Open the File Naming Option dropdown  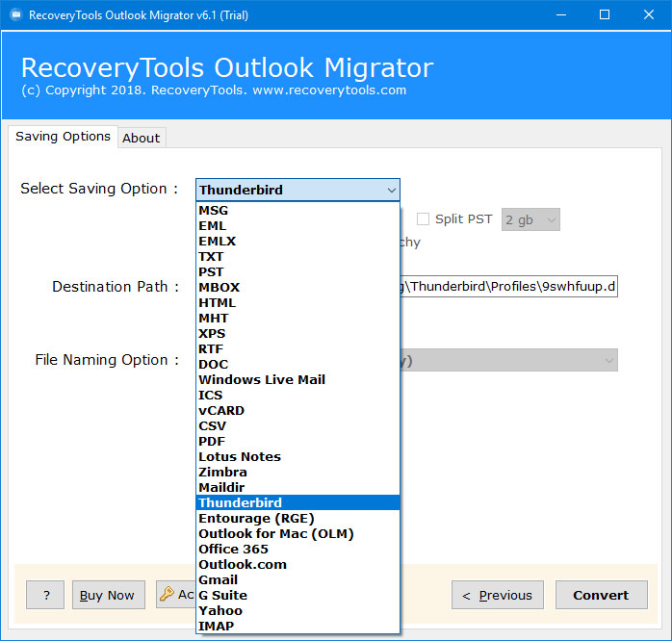click(509, 360)
